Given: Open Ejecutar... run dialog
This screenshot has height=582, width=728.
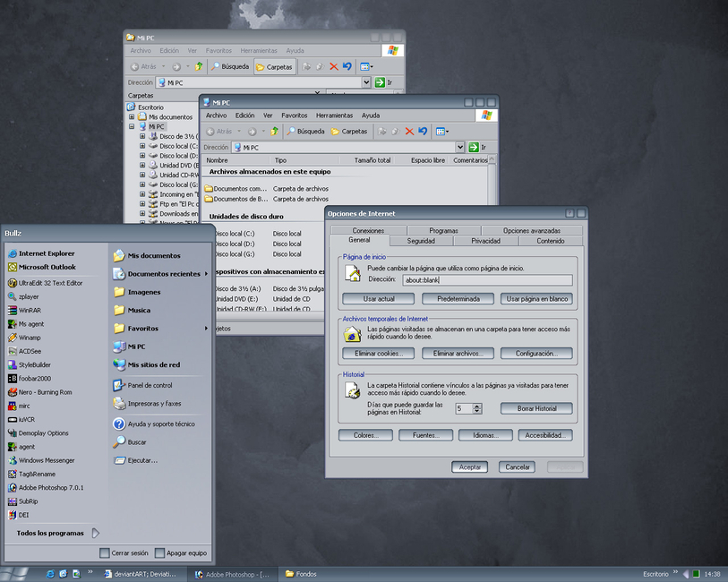Looking at the screenshot, I should (x=135, y=460).
